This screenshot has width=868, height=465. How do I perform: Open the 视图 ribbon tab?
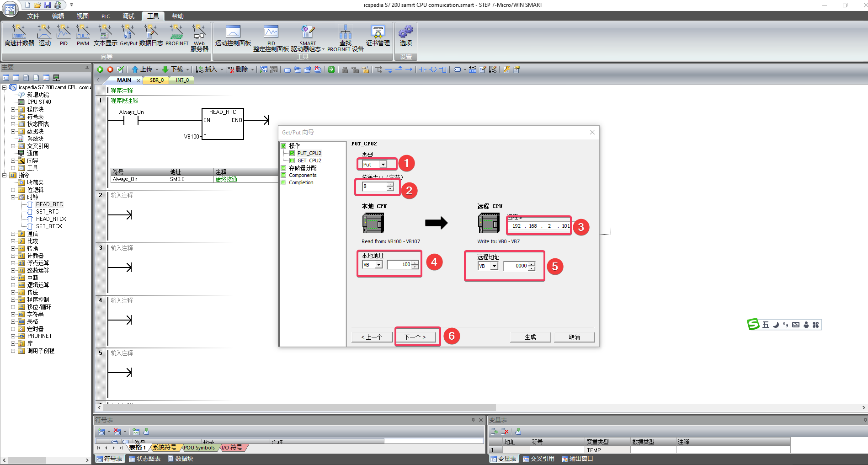click(x=83, y=16)
